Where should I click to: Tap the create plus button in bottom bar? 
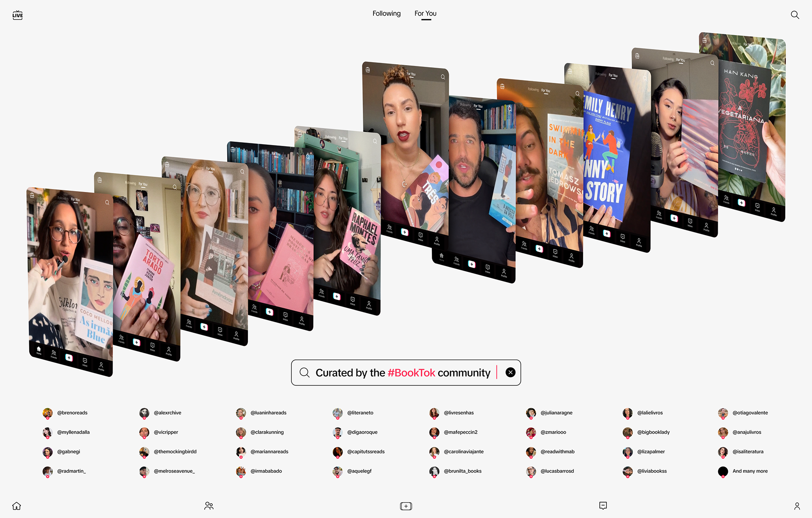click(x=406, y=506)
